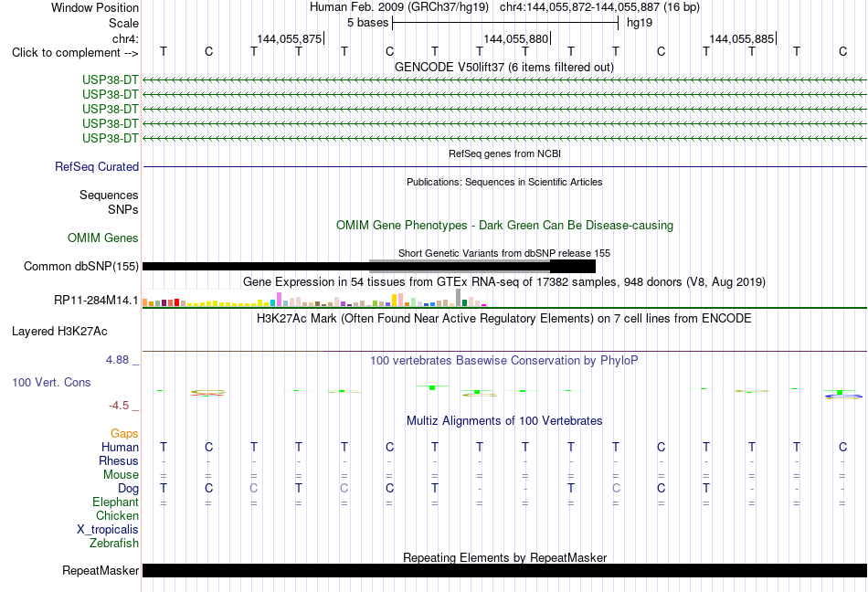Click the 144,055,880 ruler position
This screenshot has height=592, width=868.
point(515,38)
